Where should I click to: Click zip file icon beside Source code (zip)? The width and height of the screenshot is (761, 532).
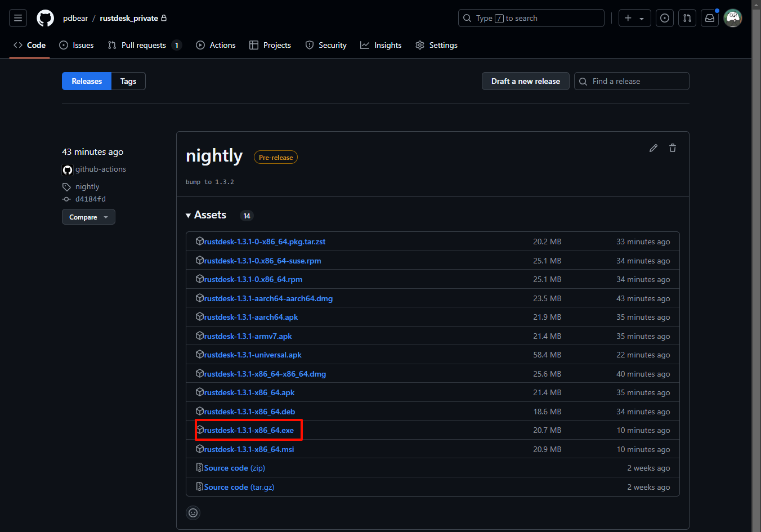[x=200, y=467]
